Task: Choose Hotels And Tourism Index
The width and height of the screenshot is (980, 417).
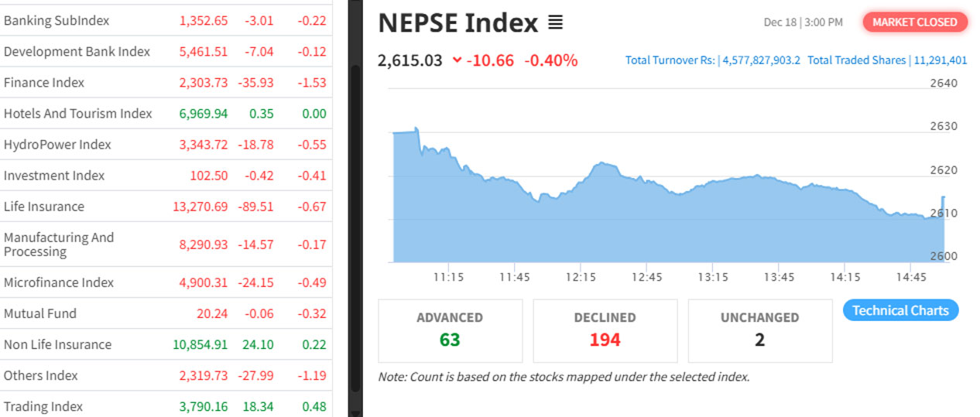Action: (78, 114)
